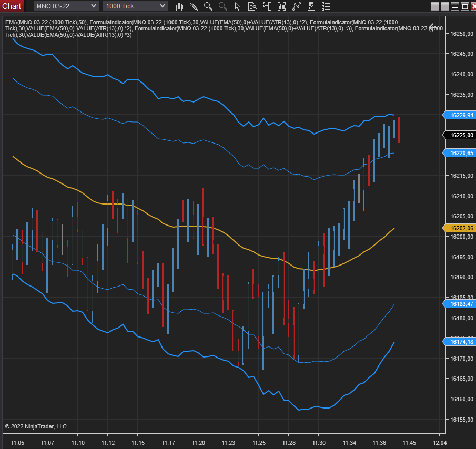Click the second gray window link button
This screenshot has height=449, width=476.
pos(445,6)
